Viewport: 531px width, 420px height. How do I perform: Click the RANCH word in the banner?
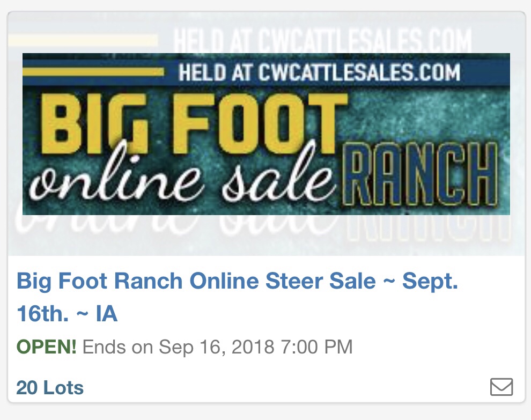pos(420,174)
